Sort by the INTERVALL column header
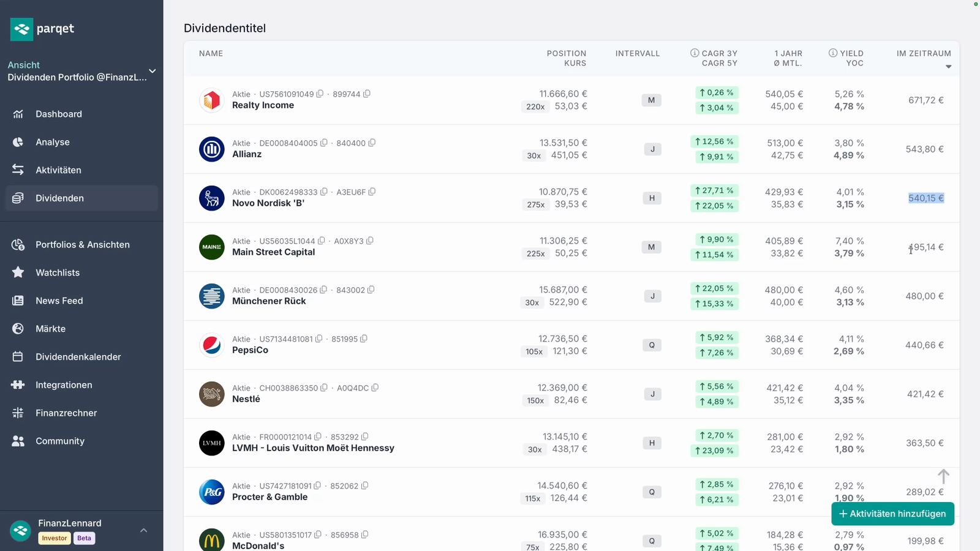This screenshot has height=551, width=980. tap(638, 53)
